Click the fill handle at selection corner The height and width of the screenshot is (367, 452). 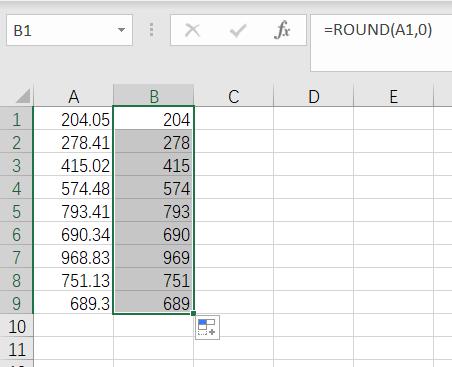point(193,313)
